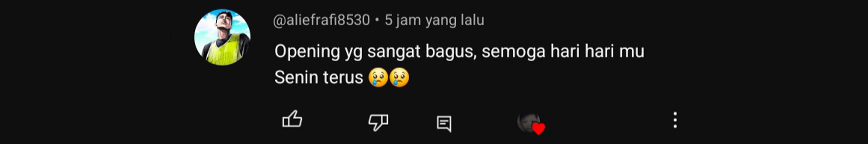868x144 pixels.
Task: Click the first crying emoji
Action: [x=378, y=77]
